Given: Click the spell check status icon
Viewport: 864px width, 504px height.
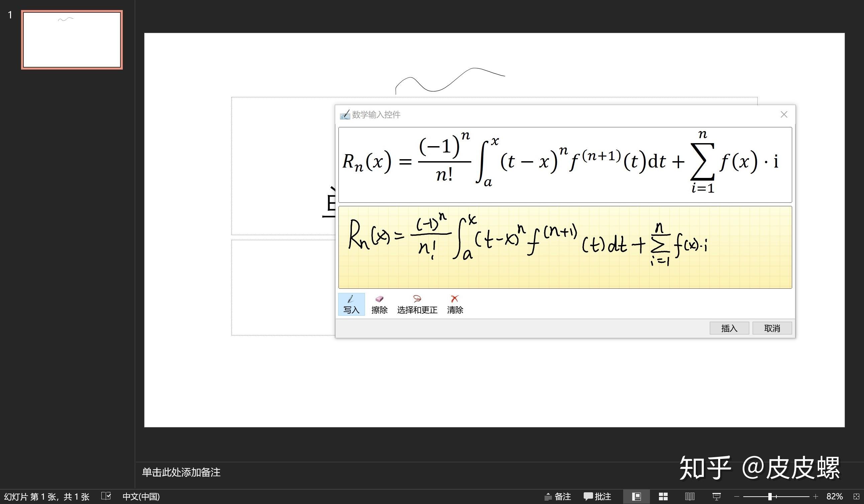Looking at the screenshot, I should (106, 496).
